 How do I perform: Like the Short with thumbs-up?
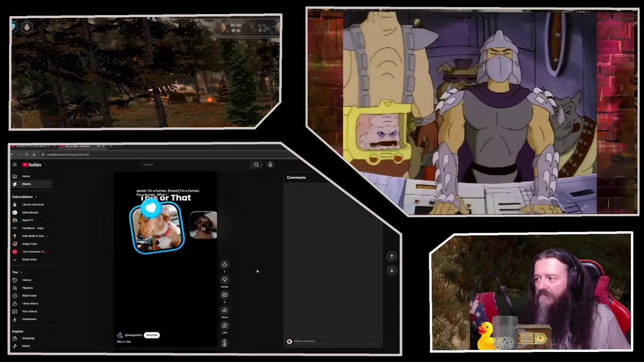[x=224, y=264]
